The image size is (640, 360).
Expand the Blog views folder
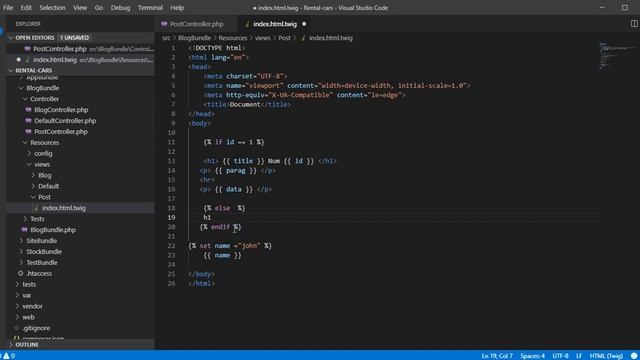(x=44, y=175)
